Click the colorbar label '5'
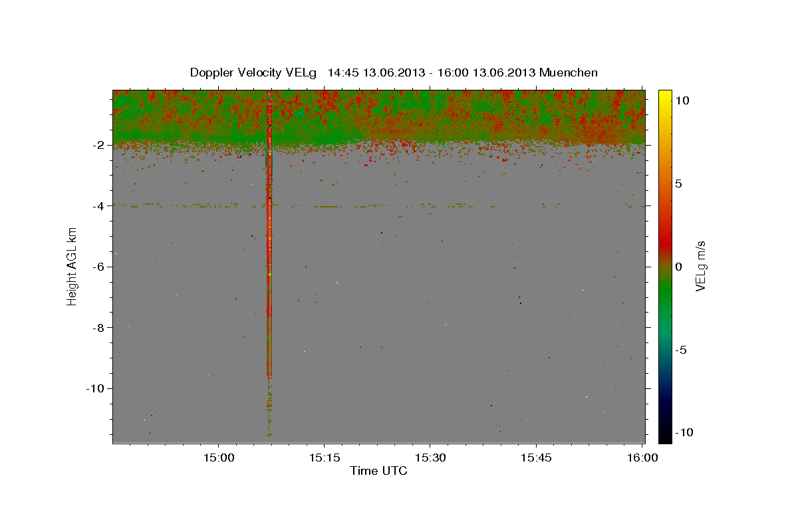This screenshot has width=798, height=532. click(678, 184)
